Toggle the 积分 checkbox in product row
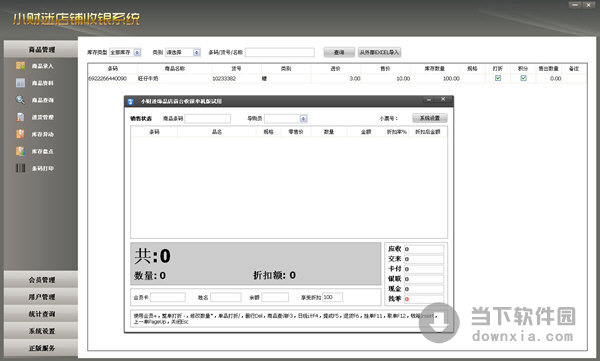 click(523, 78)
